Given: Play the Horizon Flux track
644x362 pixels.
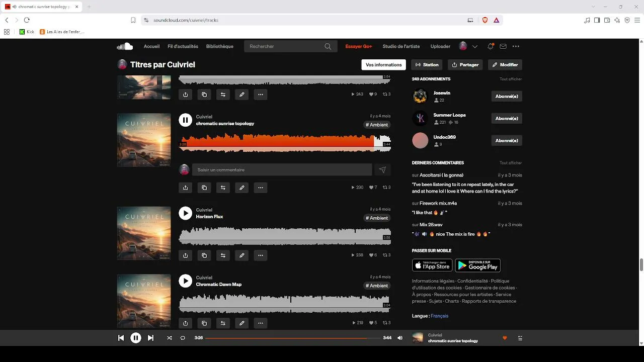Looking at the screenshot, I should tap(186, 213).
